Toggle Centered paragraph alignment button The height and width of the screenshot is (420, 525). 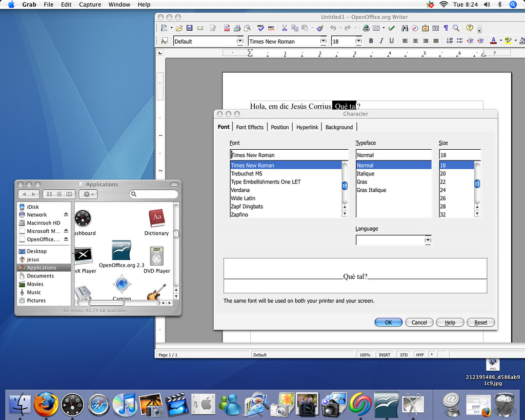tap(415, 41)
